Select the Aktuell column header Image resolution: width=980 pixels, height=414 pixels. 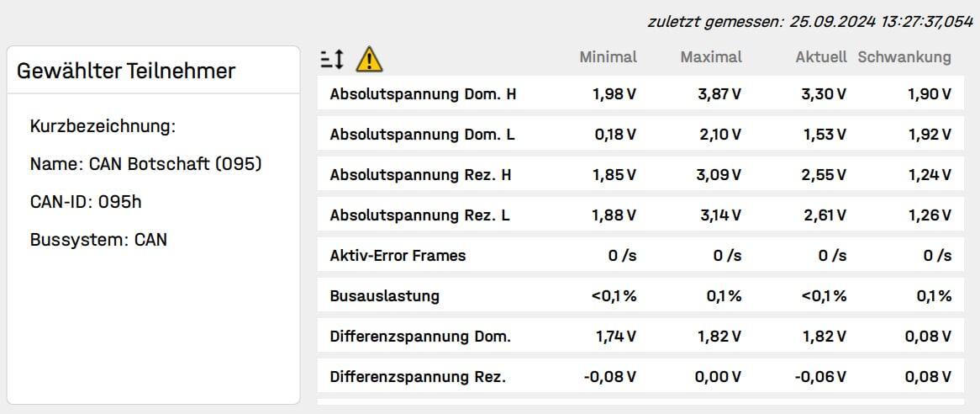[820, 57]
